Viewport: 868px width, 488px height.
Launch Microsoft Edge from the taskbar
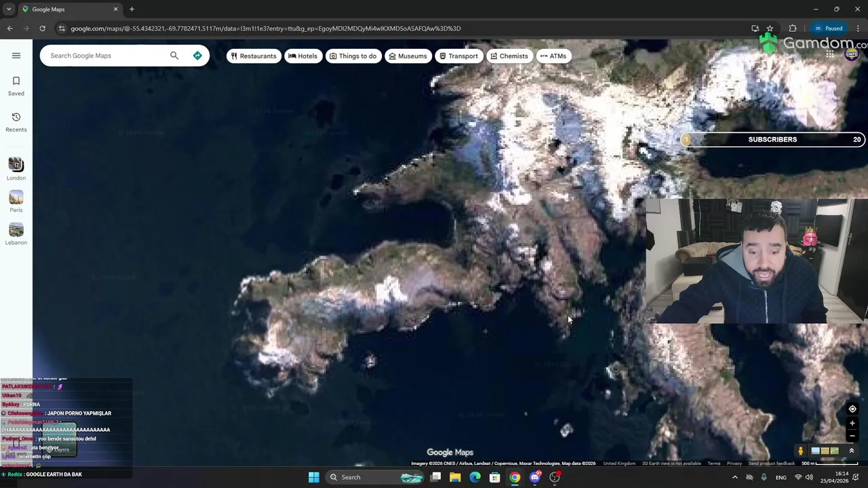tap(475, 477)
